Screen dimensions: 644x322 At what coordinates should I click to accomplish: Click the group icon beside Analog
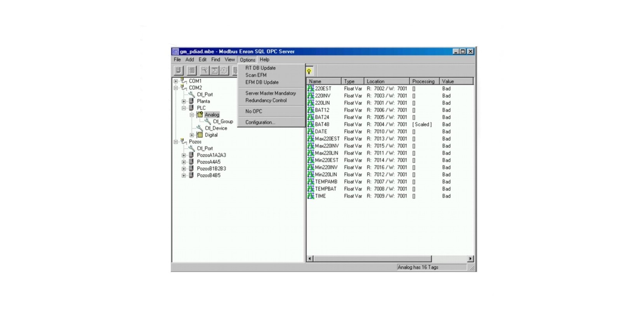click(x=200, y=114)
